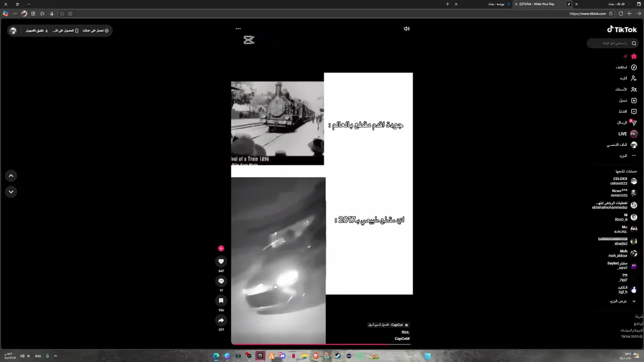Open the Upload plus icon
This screenshot has height=362, width=644.
point(634,101)
